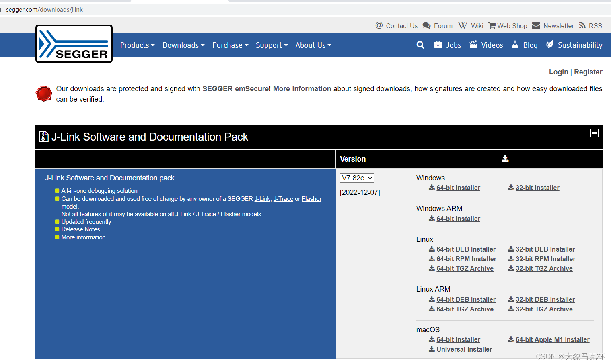
Task: Click the Version column header
Action: click(x=353, y=159)
